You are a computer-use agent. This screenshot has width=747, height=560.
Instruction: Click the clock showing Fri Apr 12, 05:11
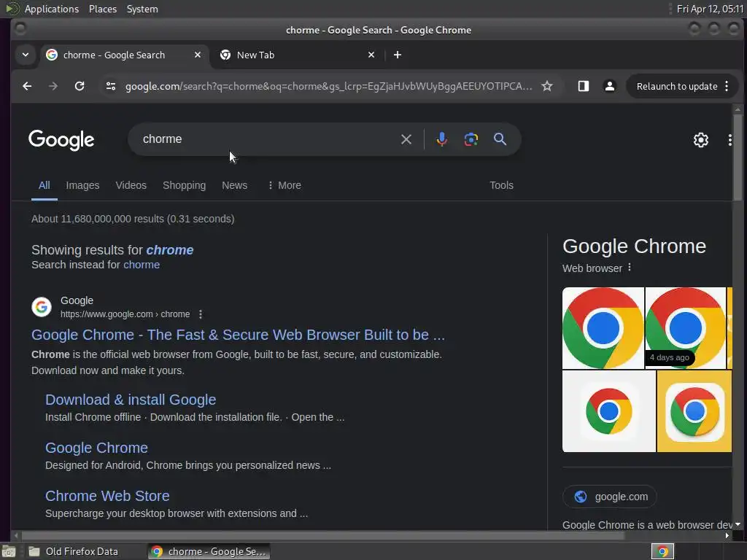click(x=710, y=9)
